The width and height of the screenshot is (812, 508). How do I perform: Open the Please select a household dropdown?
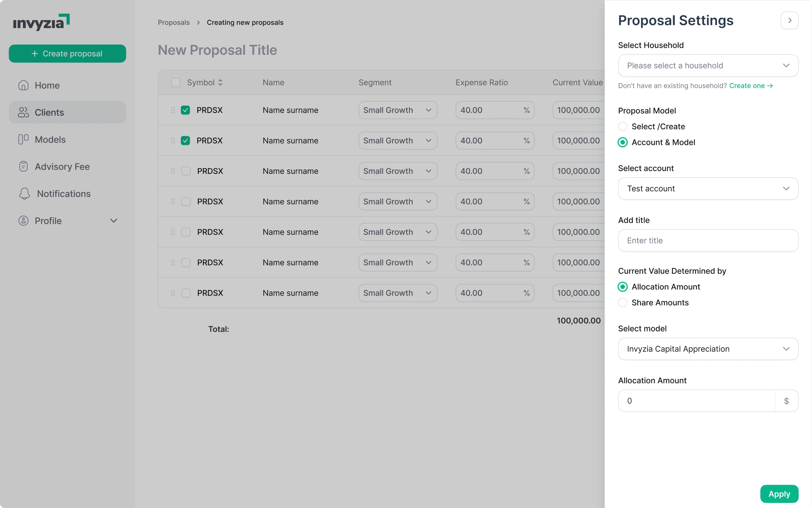pyautogui.click(x=708, y=65)
